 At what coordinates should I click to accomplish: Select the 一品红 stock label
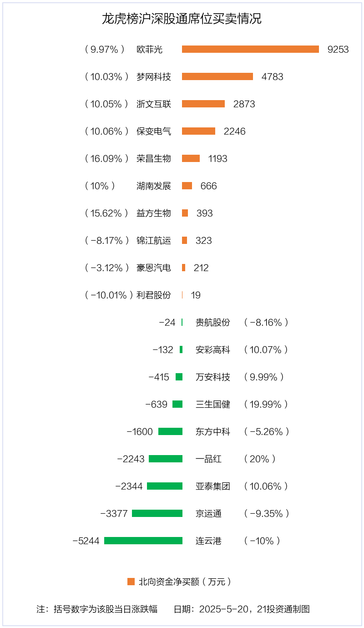[208, 459]
